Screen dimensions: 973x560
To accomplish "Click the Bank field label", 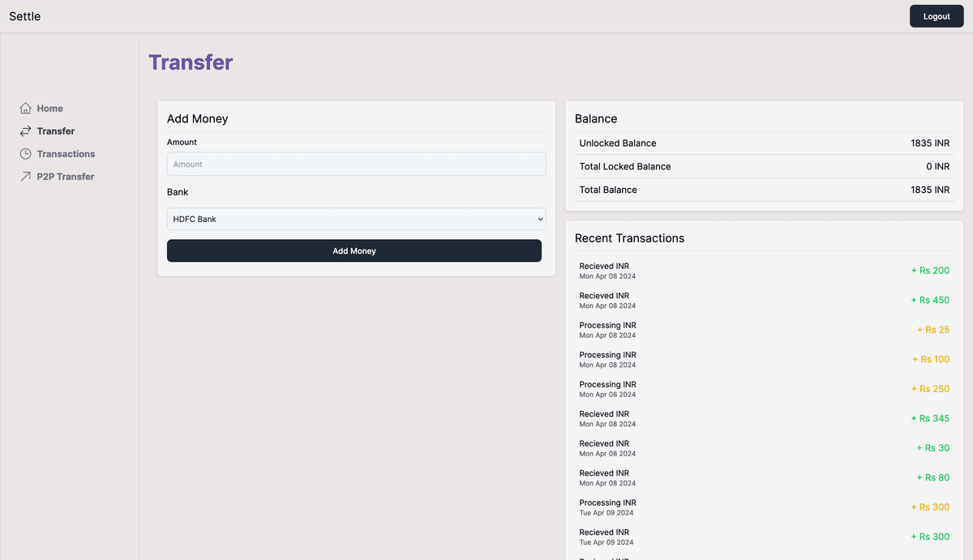I will point(178,192).
